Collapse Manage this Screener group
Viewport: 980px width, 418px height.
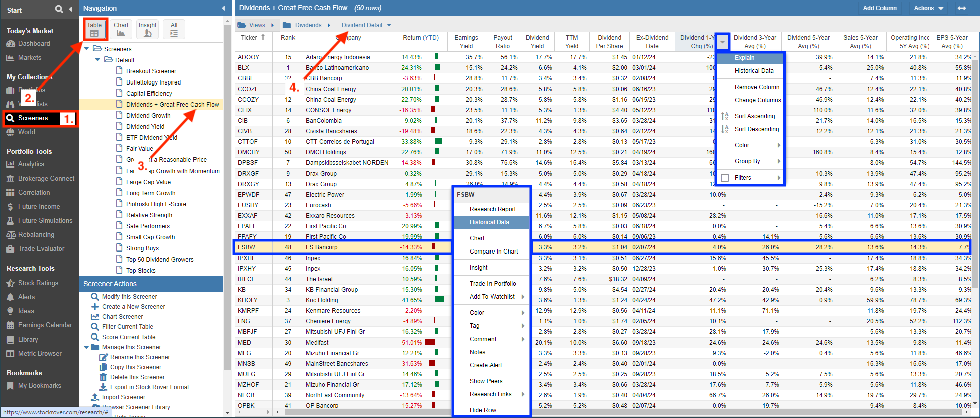(86, 347)
